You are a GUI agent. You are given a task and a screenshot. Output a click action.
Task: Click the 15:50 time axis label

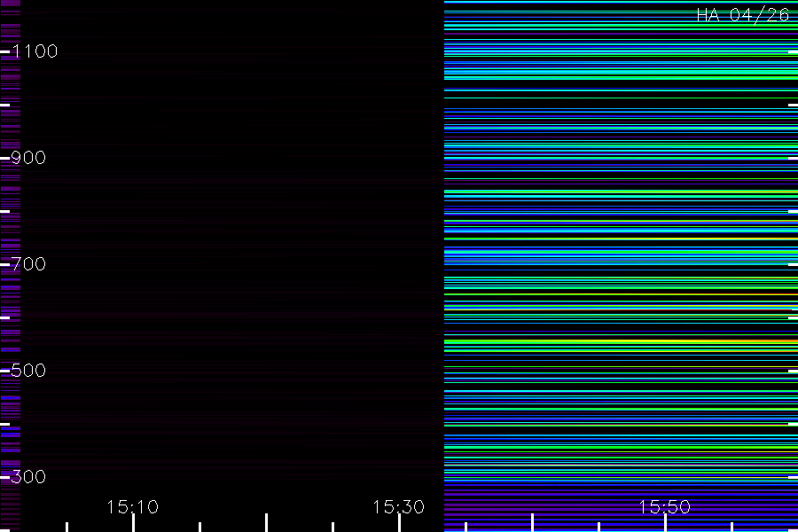pyautogui.click(x=665, y=507)
